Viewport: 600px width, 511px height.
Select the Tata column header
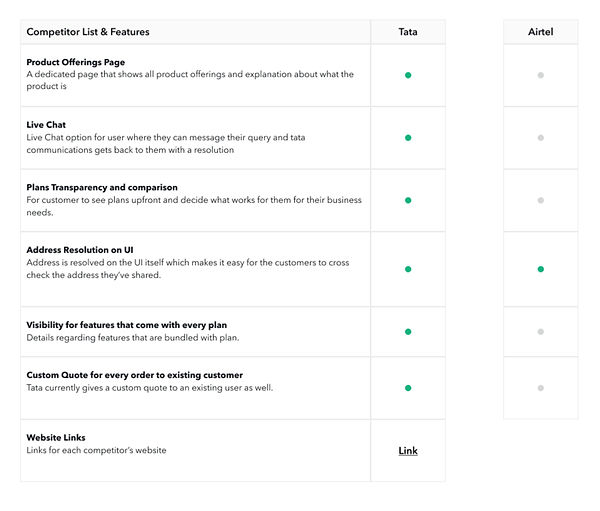408,32
